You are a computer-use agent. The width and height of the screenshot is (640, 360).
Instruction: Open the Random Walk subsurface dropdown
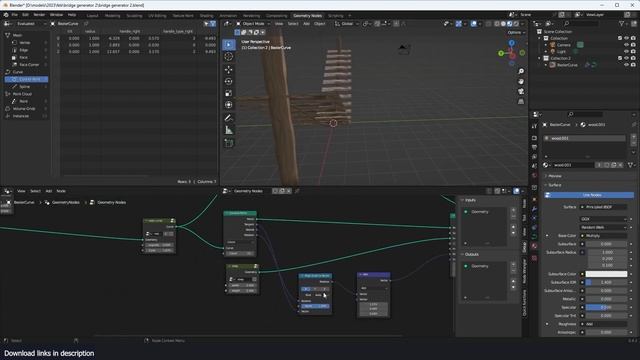603,227
